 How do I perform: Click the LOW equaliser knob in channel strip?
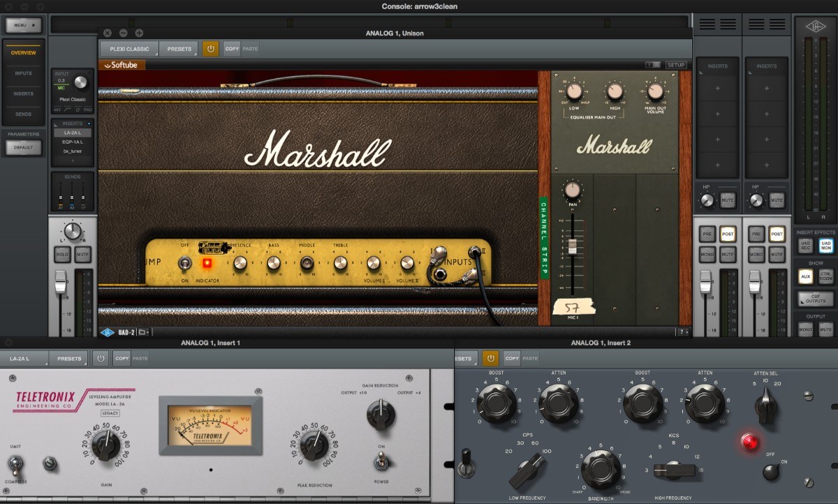click(574, 91)
